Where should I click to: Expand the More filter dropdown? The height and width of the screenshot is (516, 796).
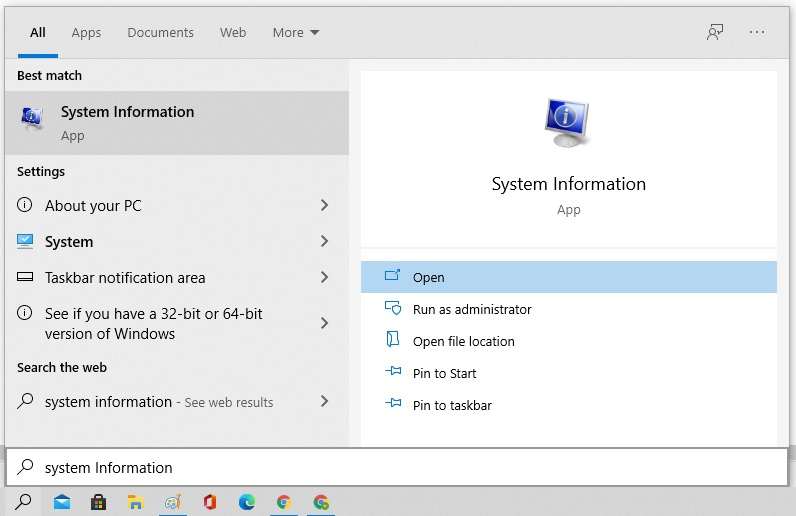(x=296, y=33)
